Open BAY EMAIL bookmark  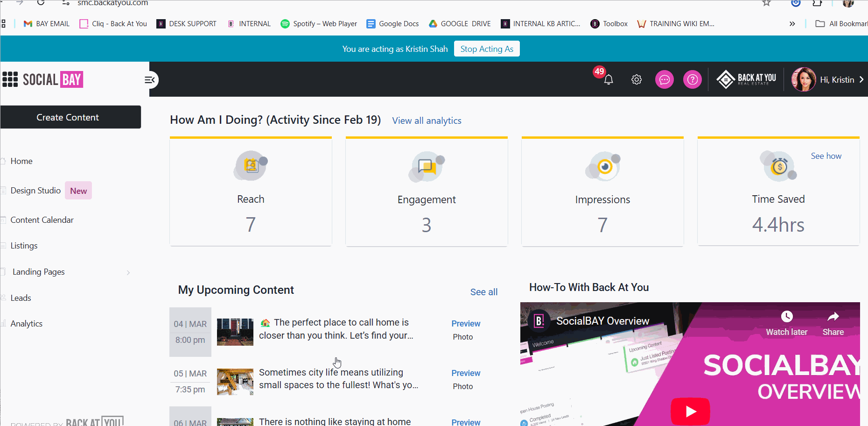pos(47,24)
